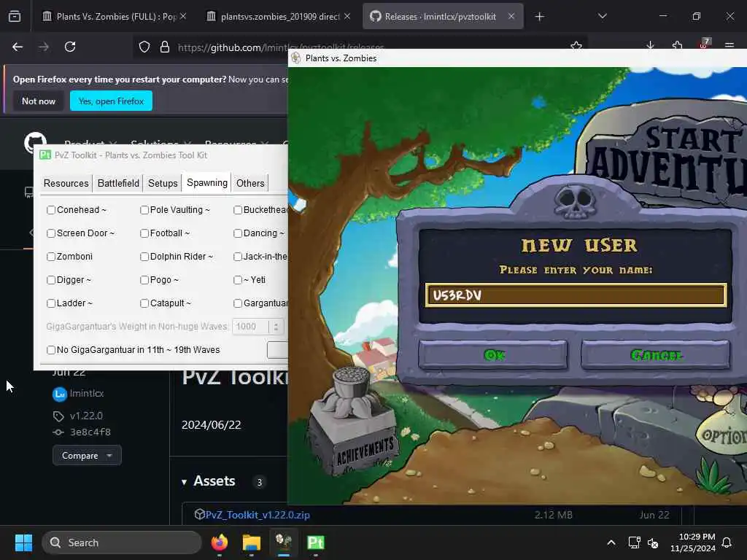The width and height of the screenshot is (747, 560).
Task: Click the network tray icon
Action: point(634,542)
